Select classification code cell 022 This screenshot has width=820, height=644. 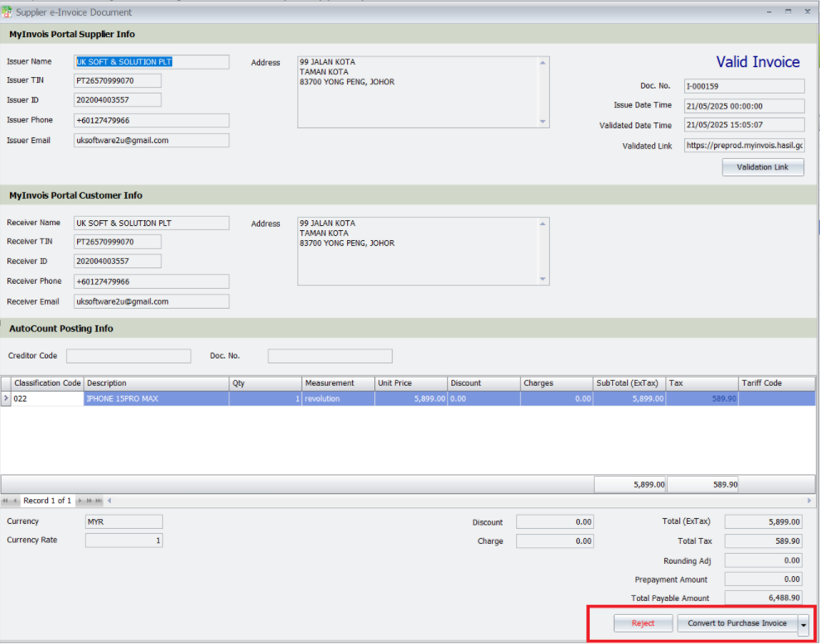click(47, 399)
